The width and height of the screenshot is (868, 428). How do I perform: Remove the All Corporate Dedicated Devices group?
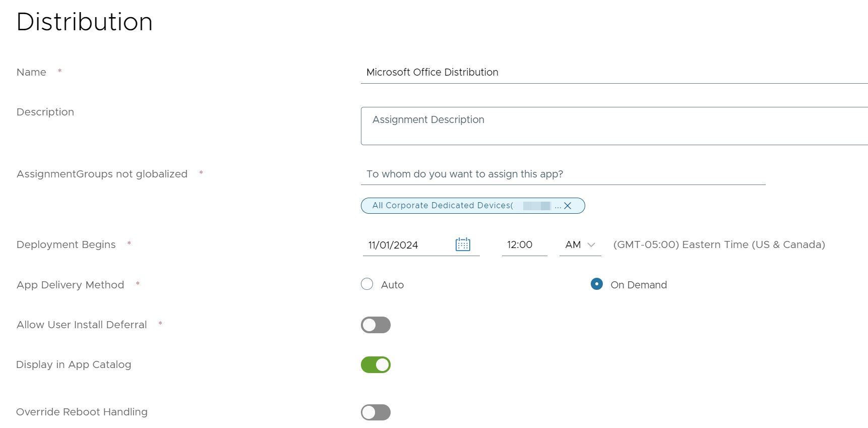coord(568,206)
